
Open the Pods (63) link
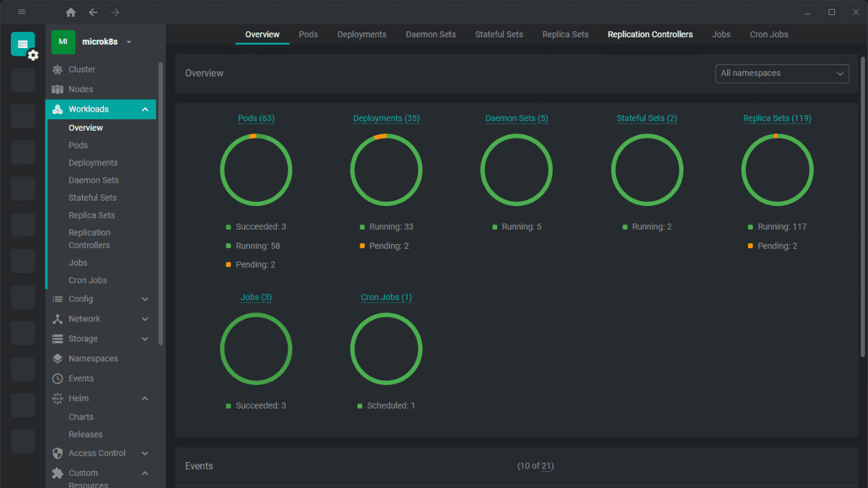[256, 118]
